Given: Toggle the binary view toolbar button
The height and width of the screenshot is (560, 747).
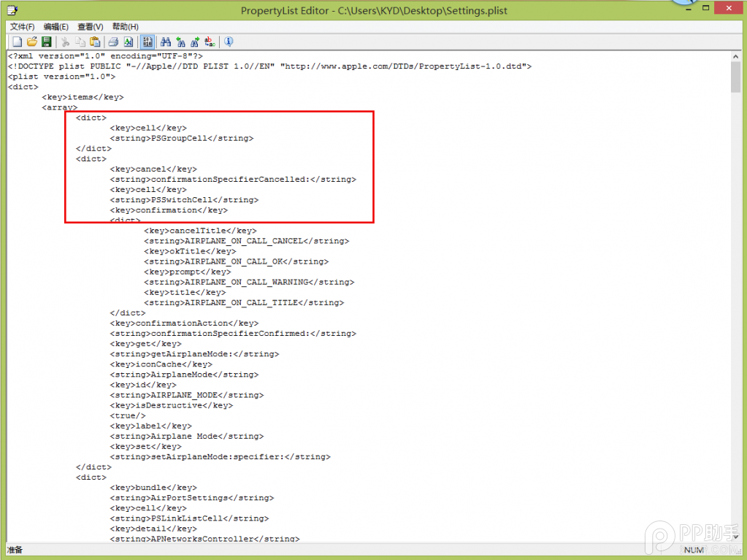Looking at the screenshot, I should [147, 42].
